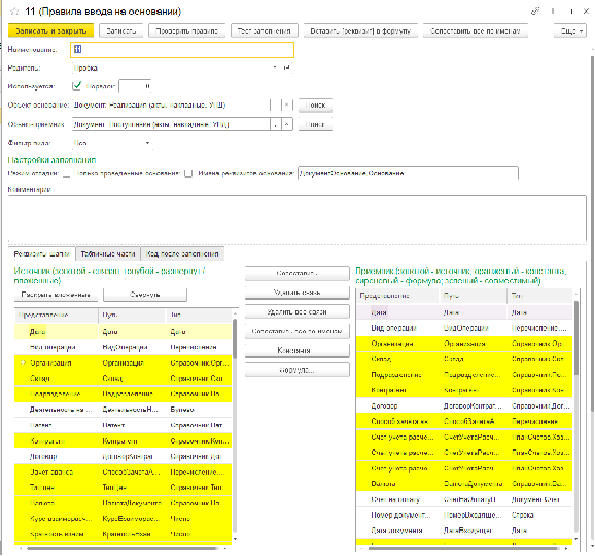The image size is (595, 556).
Task: Switch to Табличные части tab
Action: [108, 254]
